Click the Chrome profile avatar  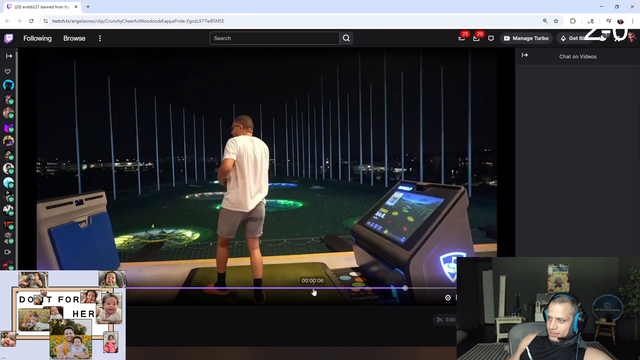tap(620, 21)
